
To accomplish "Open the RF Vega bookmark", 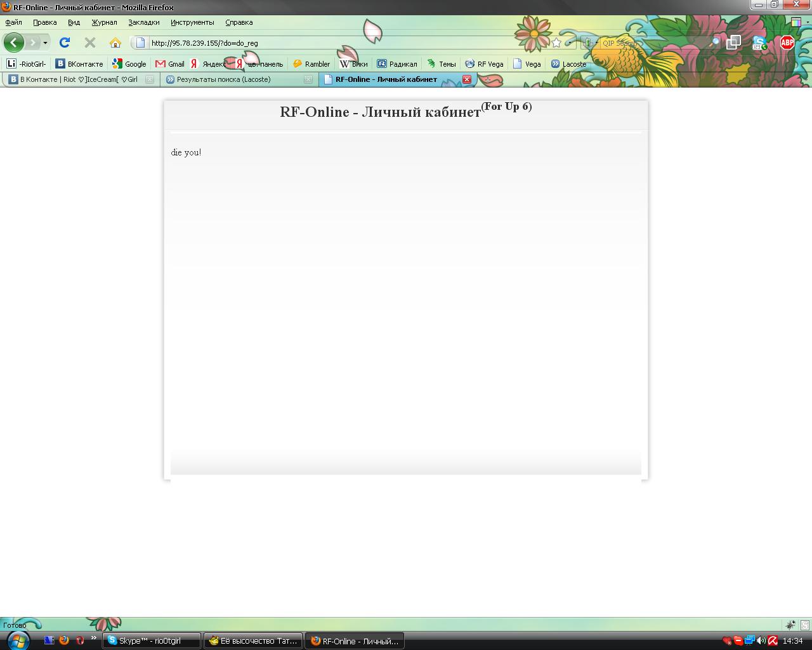I will click(484, 63).
